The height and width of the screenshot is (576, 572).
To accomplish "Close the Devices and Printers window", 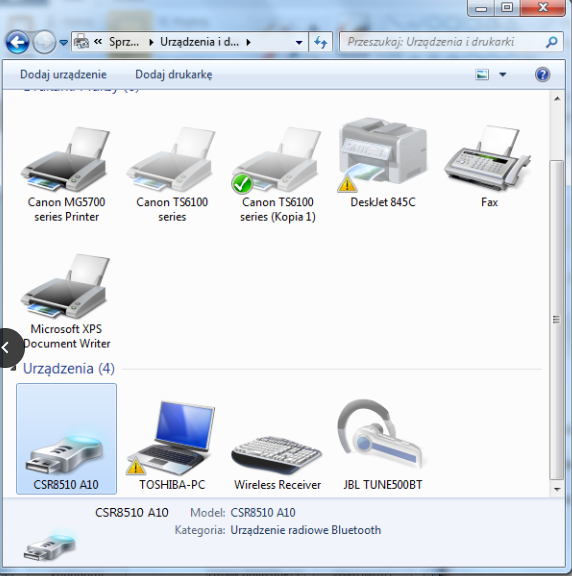I will click(543, 7).
